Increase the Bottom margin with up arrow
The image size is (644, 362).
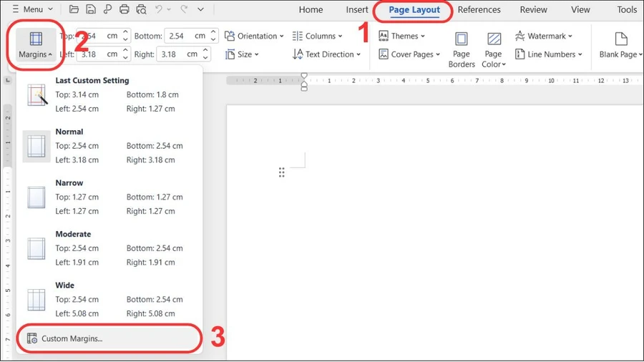pos(213,32)
